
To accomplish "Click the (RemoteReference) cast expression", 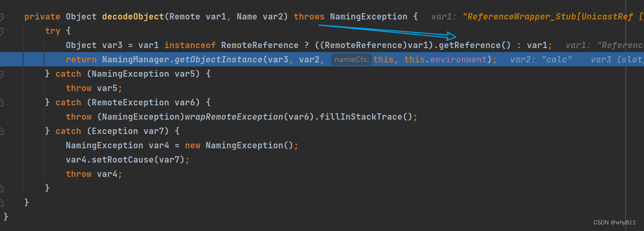I will (x=361, y=45).
